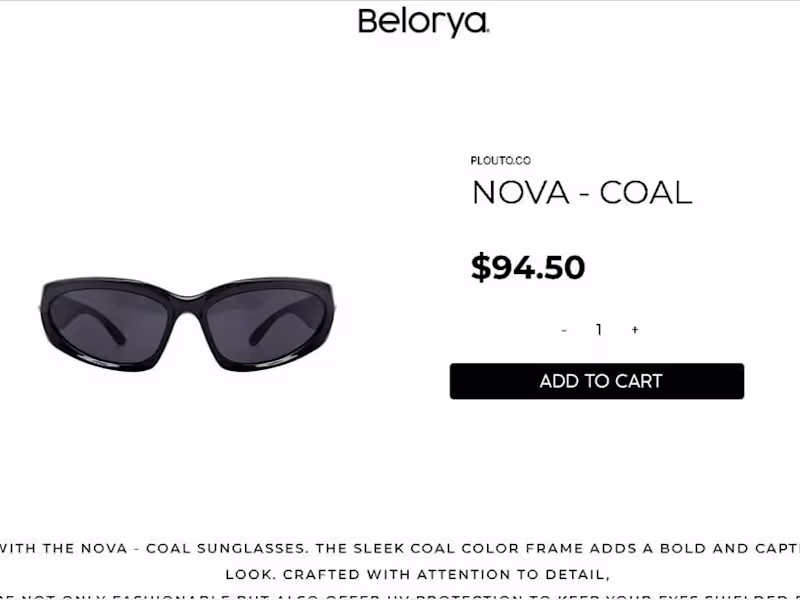The image size is (800, 600).
Task: Open the PLOUTO.CO vendor link
Action: pyautogui.click(x=500, y=161)
